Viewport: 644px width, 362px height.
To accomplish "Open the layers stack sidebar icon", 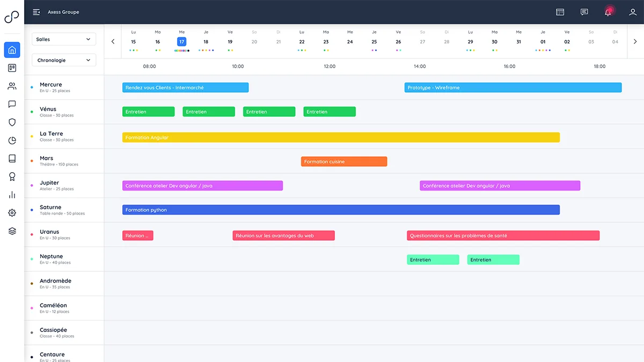I will tap(12, 231).
